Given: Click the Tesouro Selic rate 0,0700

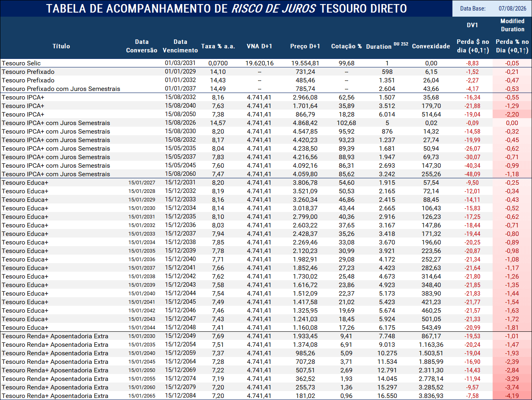Looking at the screenshot, I should 218,63.
